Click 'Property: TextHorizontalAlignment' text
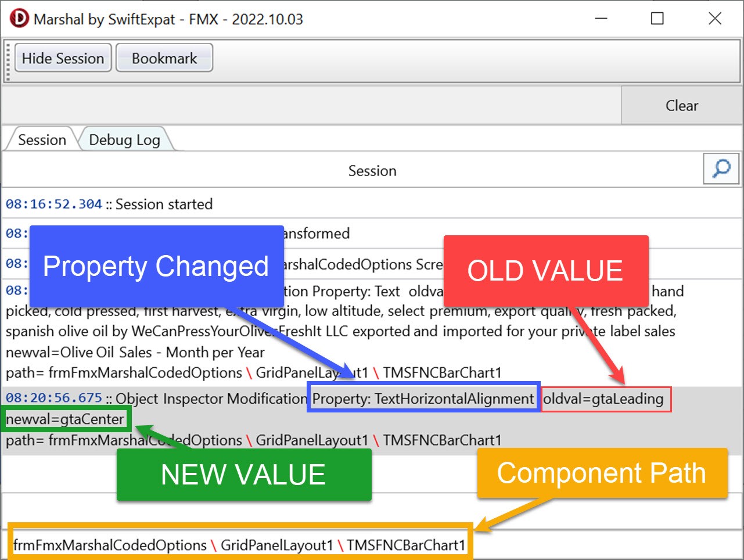Viewport: 744px width, 560px height. (423, 399)
